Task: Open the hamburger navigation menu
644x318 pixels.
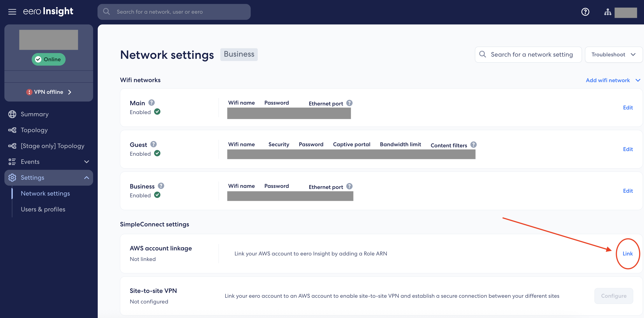Action: [12, 11]
